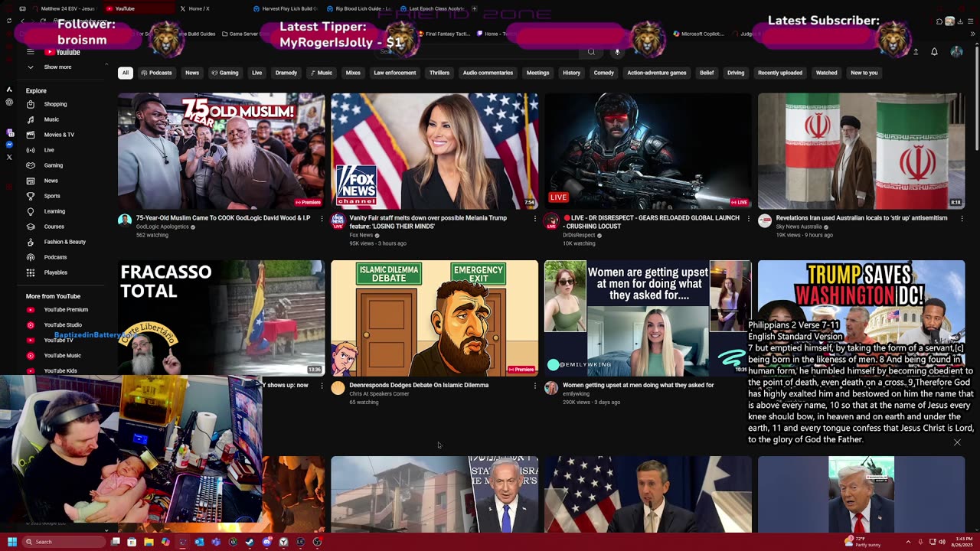Open Outlook from the taskbar

click(199, 542)
